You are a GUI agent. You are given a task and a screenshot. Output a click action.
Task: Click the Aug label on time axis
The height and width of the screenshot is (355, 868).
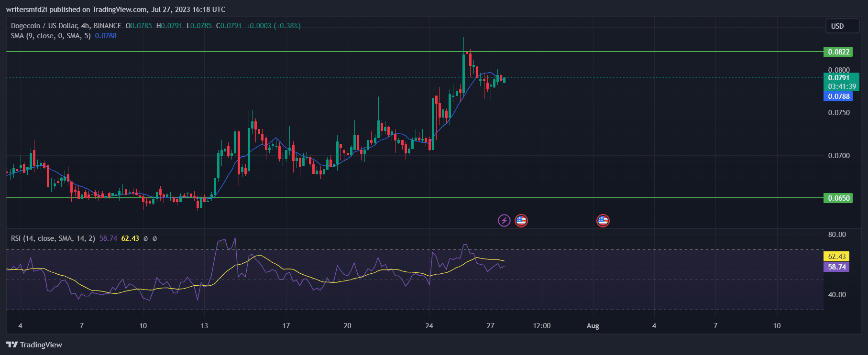click(593, 326)
